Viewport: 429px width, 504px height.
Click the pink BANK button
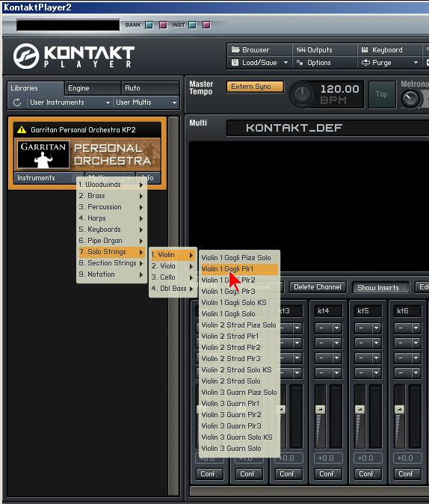pyautogui.click(x=163, y=25)
